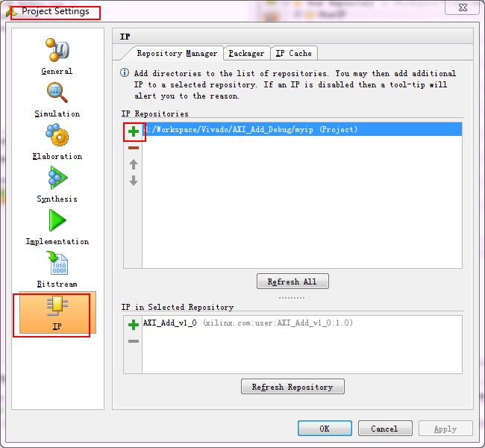Remove selected repository with red minus

click(x=134, y=148)
